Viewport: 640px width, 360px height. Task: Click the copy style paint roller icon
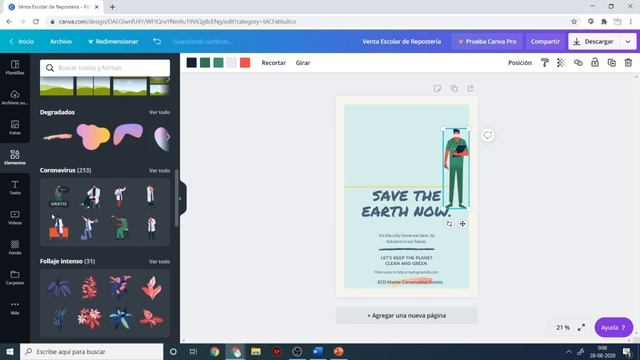pyautogui.click(x=544, y=62)
